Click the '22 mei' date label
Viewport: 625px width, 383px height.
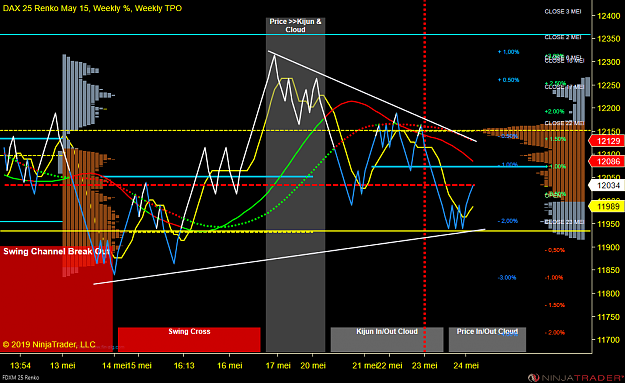click(390, 365)
